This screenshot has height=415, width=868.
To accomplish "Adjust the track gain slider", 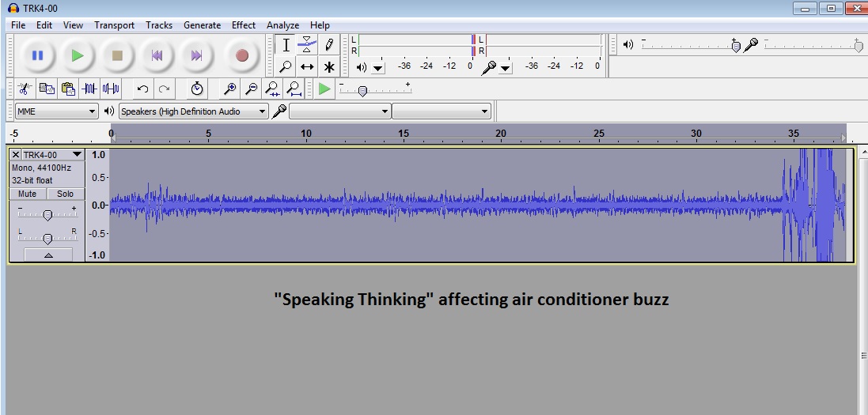I will 47,215.
